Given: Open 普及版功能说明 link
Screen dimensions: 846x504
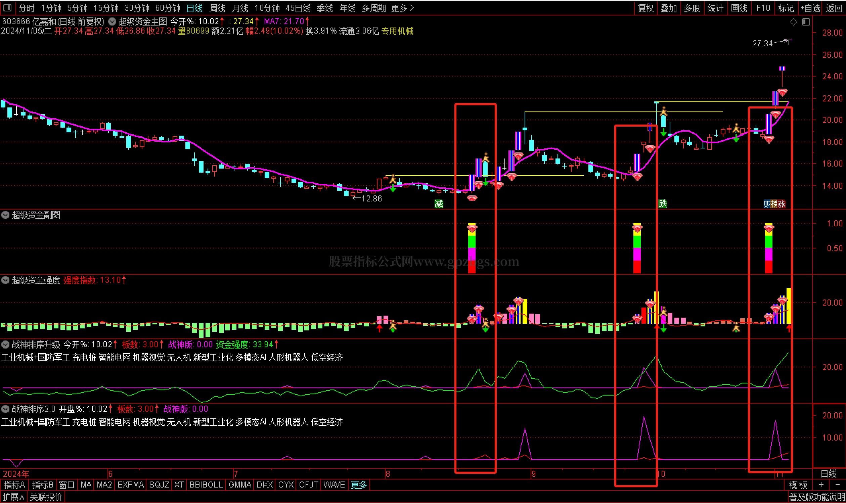Looking at the screenshot, I should tap(817, 498).
